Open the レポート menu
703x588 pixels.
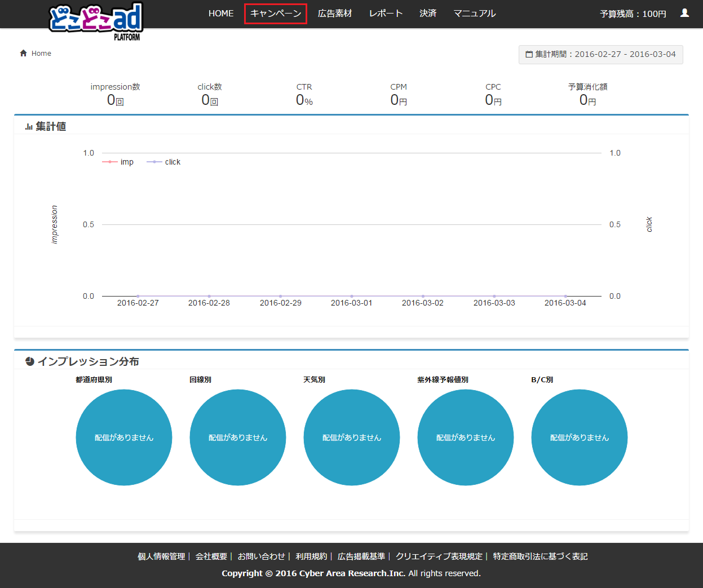point(386,13)
